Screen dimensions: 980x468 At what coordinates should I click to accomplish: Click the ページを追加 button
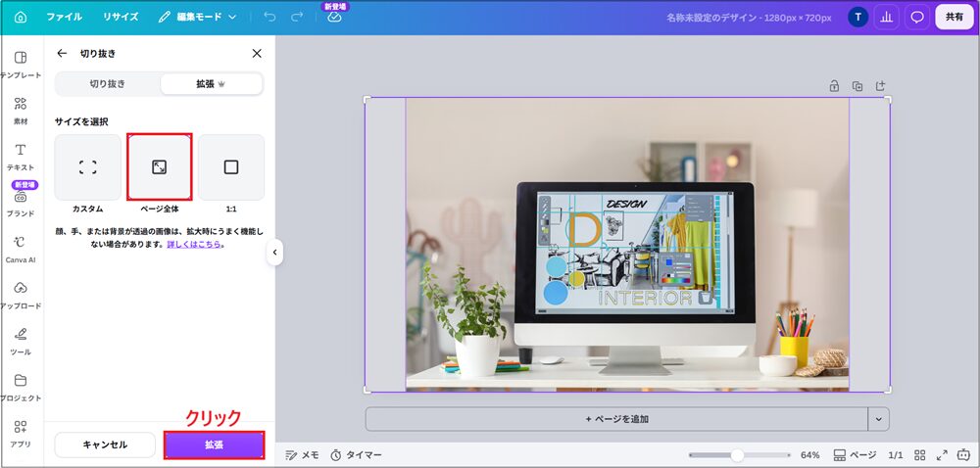pyautogui.click(x=616, y=419)
